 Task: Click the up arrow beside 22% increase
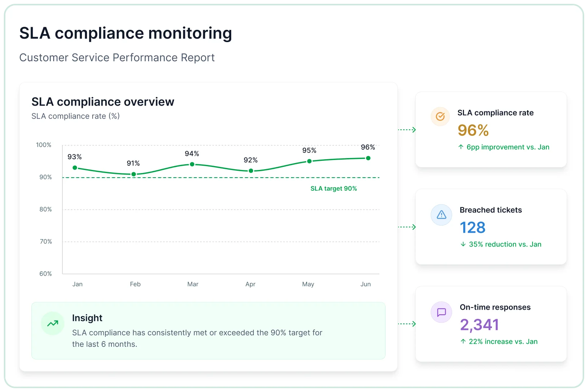[x=463, y=341]
